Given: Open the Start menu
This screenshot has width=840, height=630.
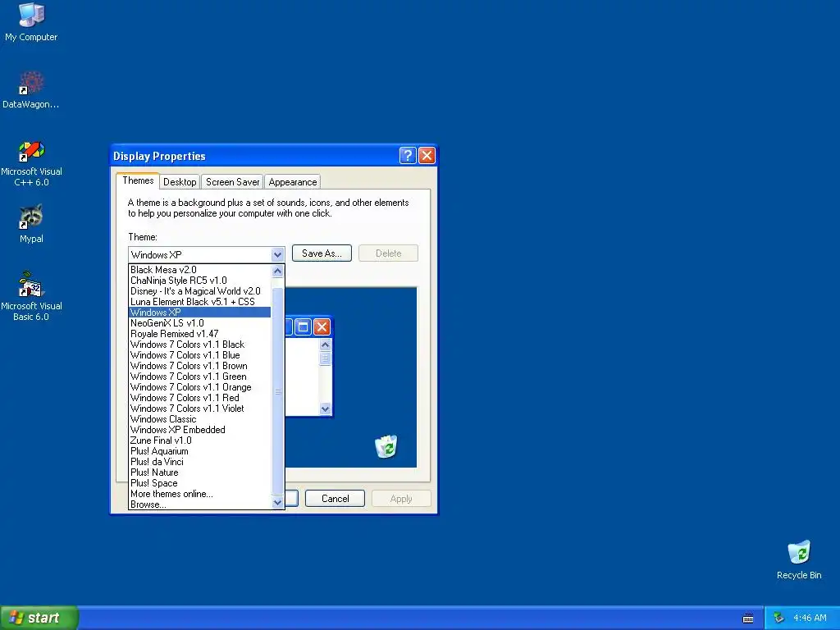Looking at the screenshot, I should 39,618.
